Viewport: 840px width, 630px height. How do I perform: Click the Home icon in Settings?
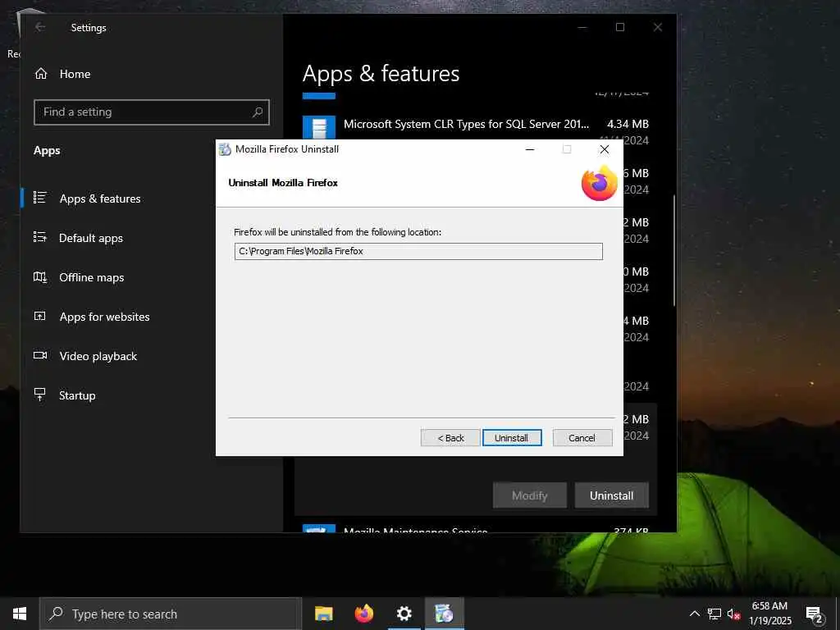pyautogui.click(x=41, y=74)
